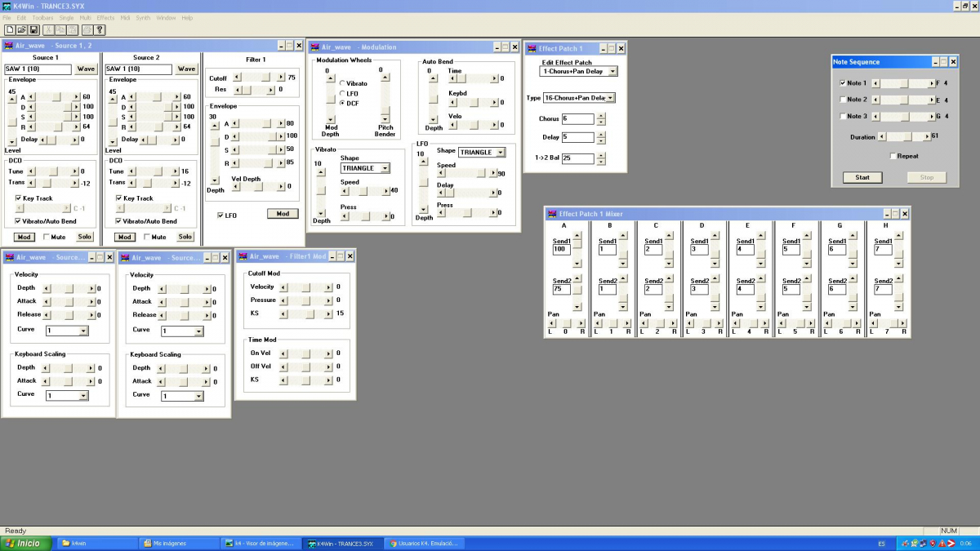Click the Save disk toolbar icon
Image resolution: width=980 pixels, height=551 pixels.
point(33,30)
